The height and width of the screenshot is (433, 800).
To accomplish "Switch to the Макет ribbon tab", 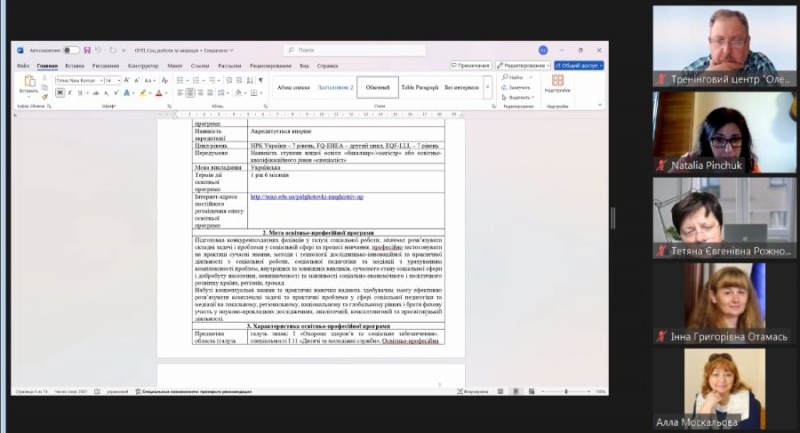I will click(x=175, y=65).
